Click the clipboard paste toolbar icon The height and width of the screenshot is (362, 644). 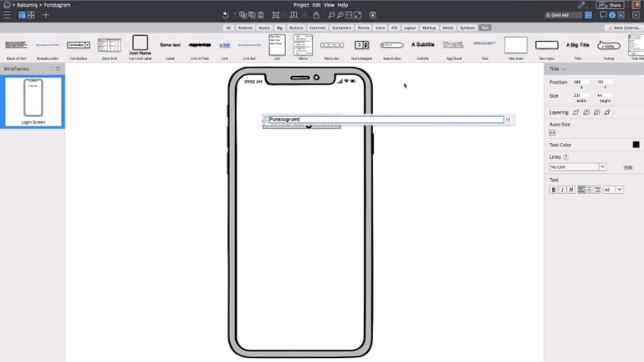261,15
